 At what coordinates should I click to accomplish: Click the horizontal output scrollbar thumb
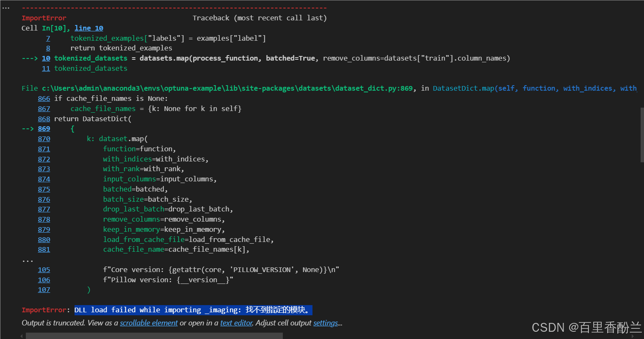(154, 336)
